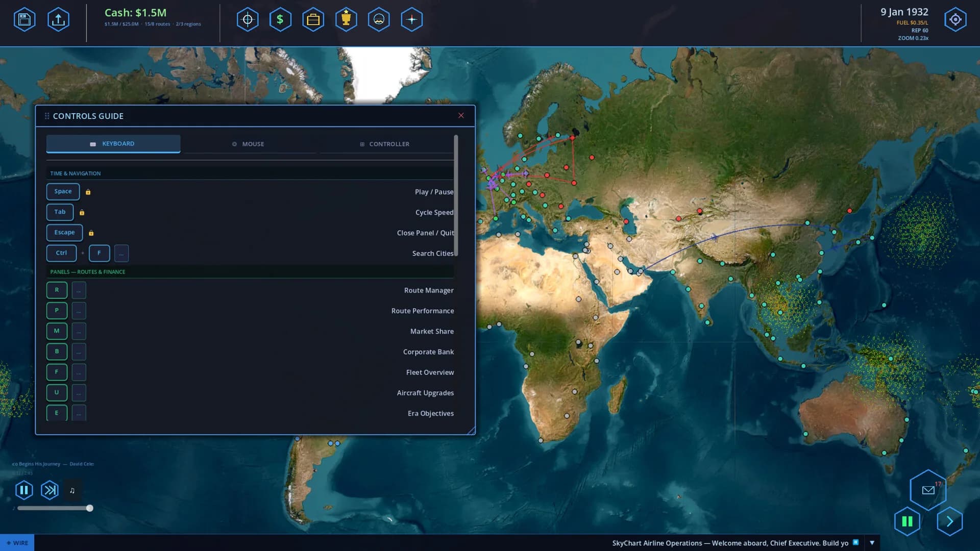Screen dimensions: 980x551
Task: Open rebind options next to Ctrl+F
Action: pos(121,253)
